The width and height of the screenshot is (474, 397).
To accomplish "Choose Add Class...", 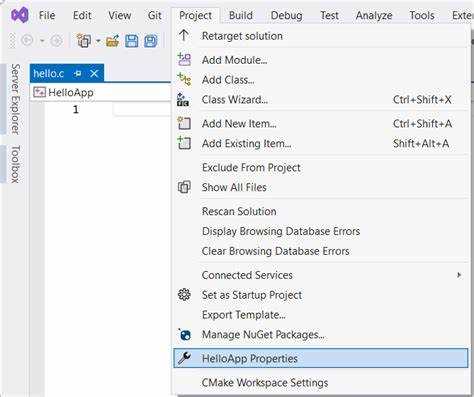I will pyautogui.click(x=321, y=80).
